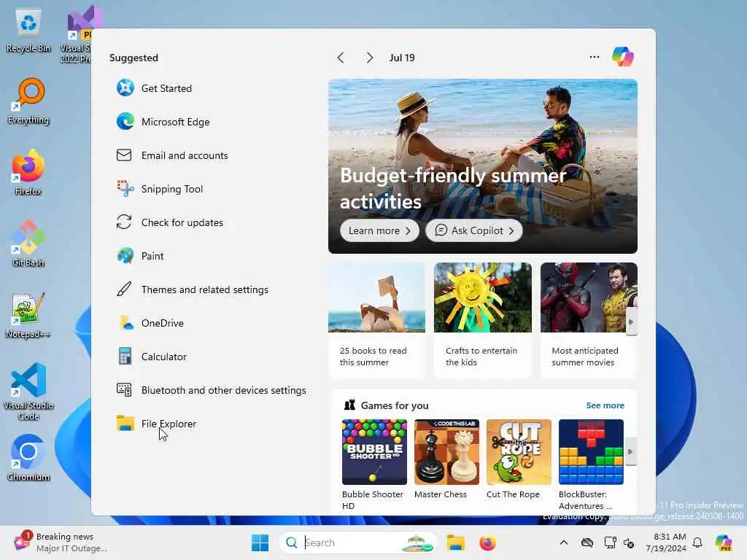Screen dimensions: 747x560
Task: Open OneDrive icon in suggested list
Action: [x=125, y=323]
